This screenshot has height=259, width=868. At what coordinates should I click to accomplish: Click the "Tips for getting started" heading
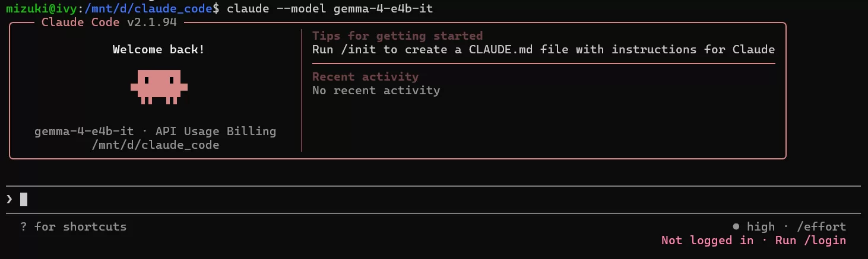[397, 36]
